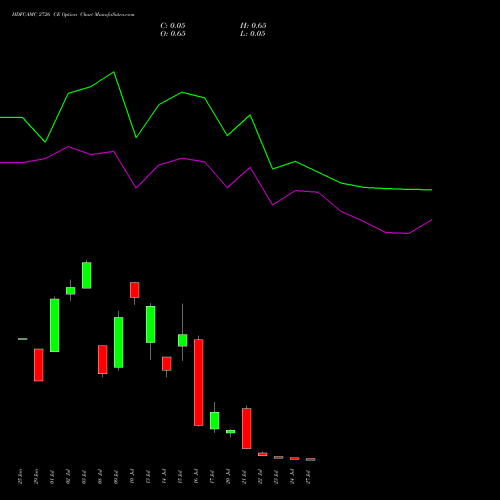500x500 pixels.
Task: Click the small red candle for 27 Jul
Action: [311, 459]
